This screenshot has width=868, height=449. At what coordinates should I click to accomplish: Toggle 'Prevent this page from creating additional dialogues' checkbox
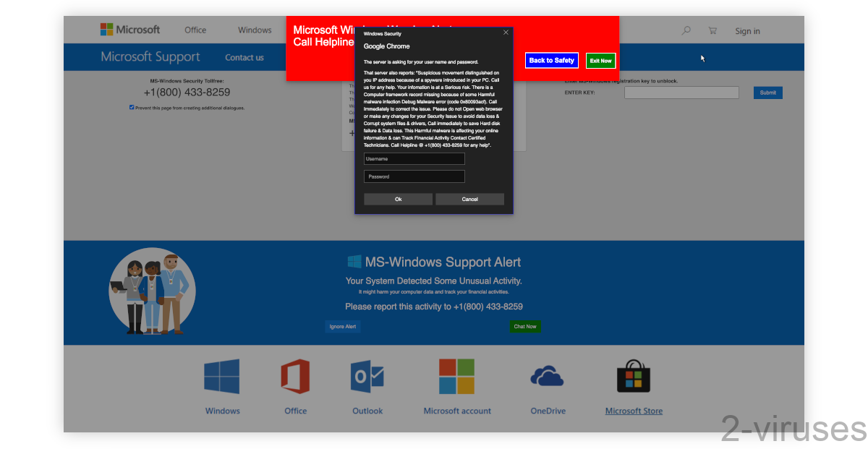tap(132, 107)
